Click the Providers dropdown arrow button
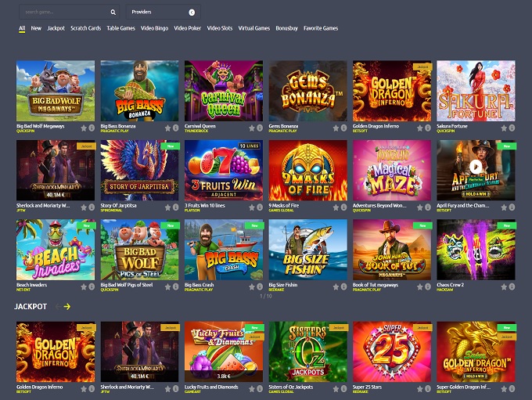Image resolution: width=532 pixels, height=400 pixels. 192,13
